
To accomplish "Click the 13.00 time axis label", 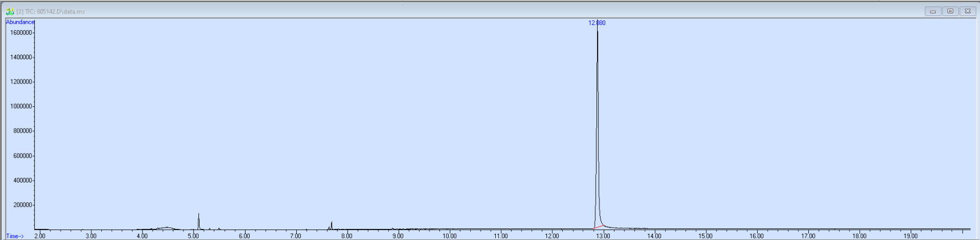I will [603, 236].
